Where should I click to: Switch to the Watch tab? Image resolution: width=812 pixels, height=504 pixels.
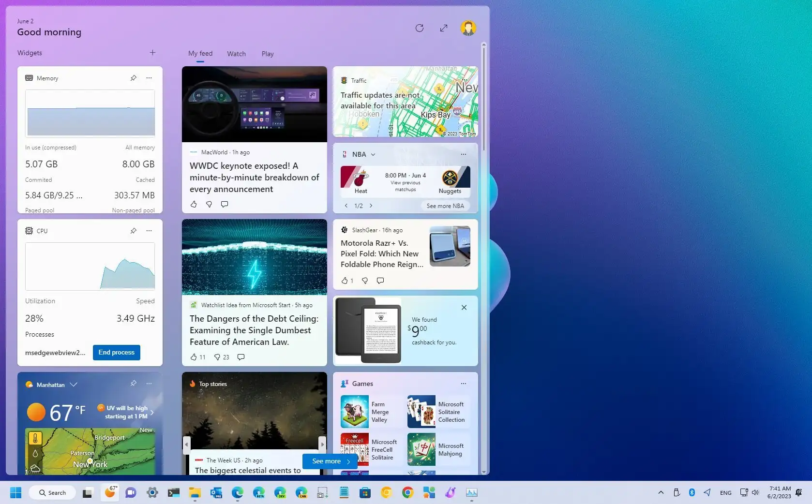(236, 54)
